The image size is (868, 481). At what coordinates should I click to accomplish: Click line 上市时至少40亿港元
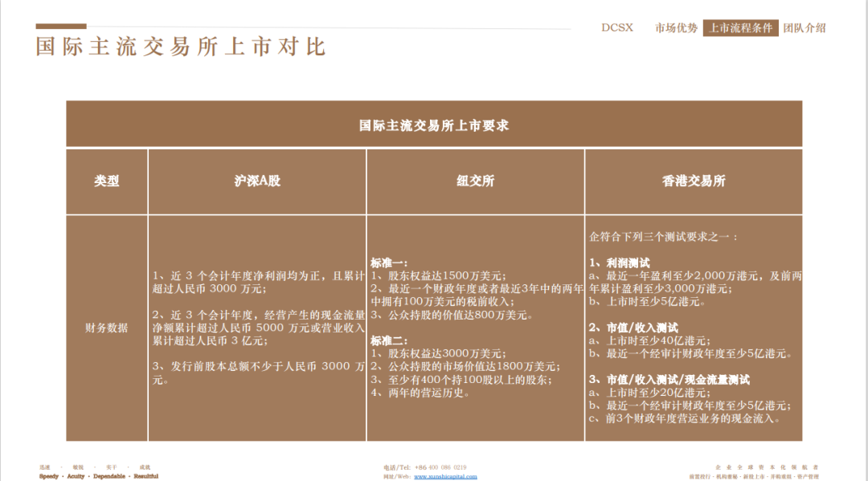click(650, 340)
